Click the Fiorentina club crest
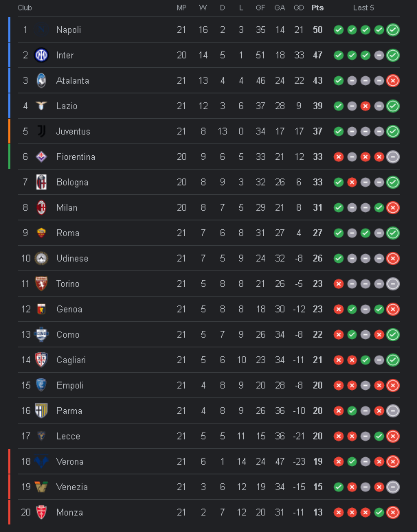Viewport: 417px width, 532px height. pos(41,157)
